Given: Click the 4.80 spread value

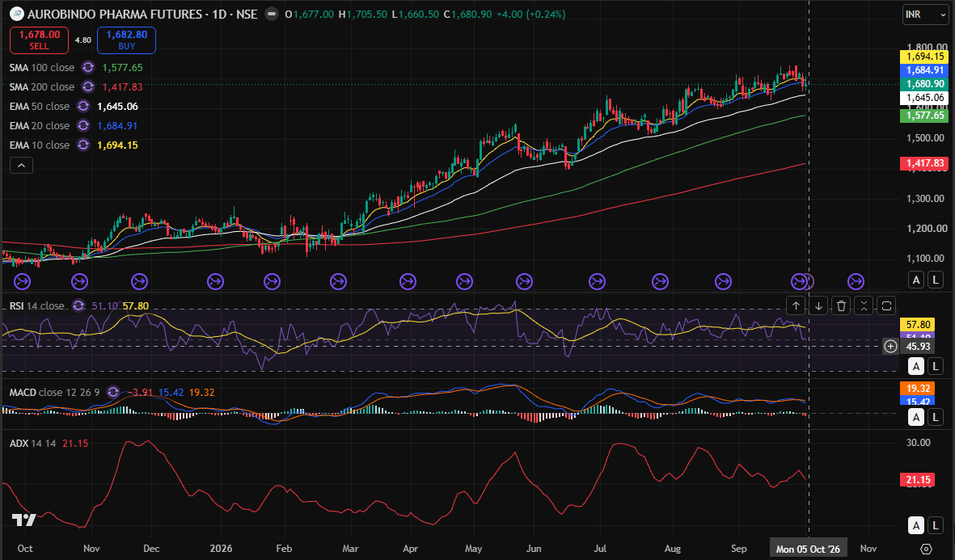Looking at the screenshot, I should coord(82,40).
